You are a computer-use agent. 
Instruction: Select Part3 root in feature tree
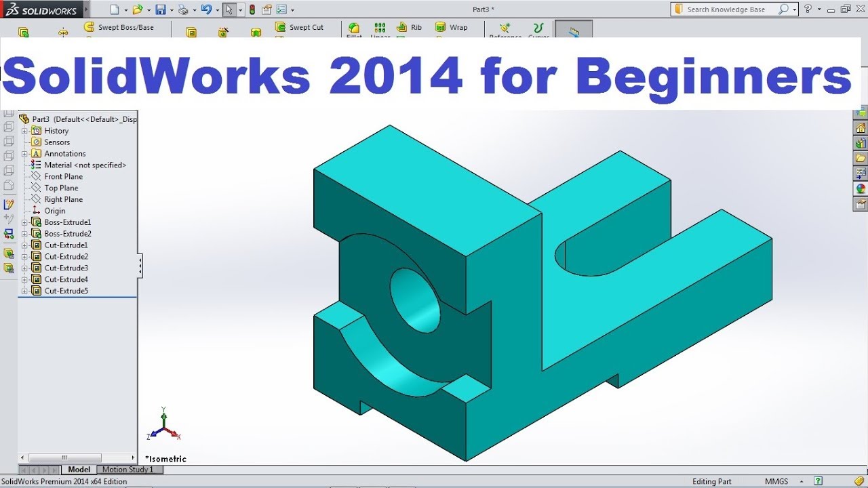click(78, 119)
